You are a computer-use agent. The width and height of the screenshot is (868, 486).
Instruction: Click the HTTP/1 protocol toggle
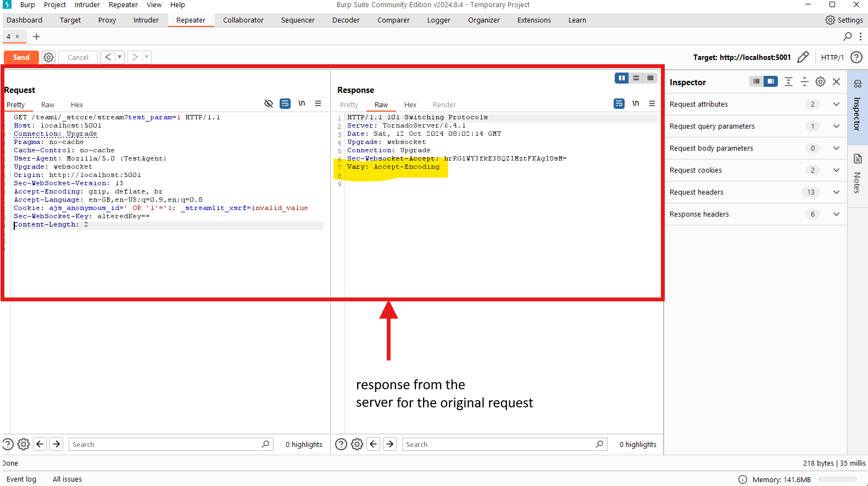[x=832, y=57]
